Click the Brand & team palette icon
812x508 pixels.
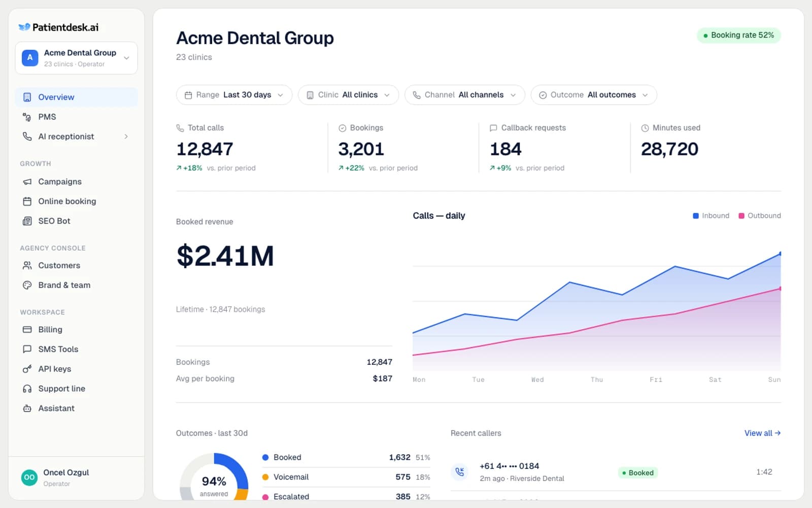tap(27, 285)
